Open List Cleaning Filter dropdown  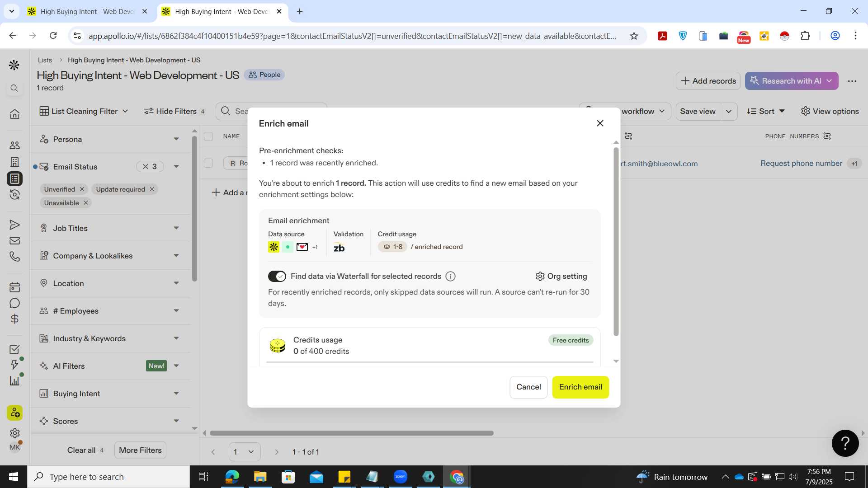click(x=84, y=111)
